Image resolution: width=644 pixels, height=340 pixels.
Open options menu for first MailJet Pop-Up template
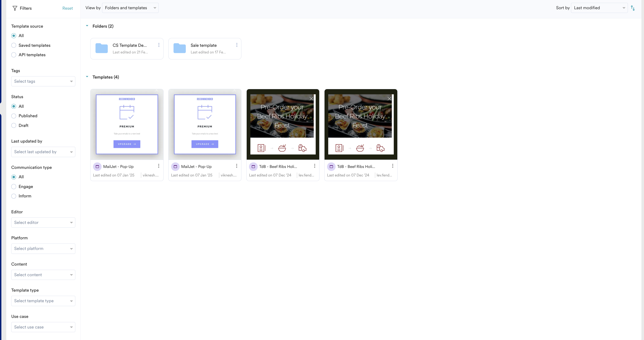click(x=158, y=166)
